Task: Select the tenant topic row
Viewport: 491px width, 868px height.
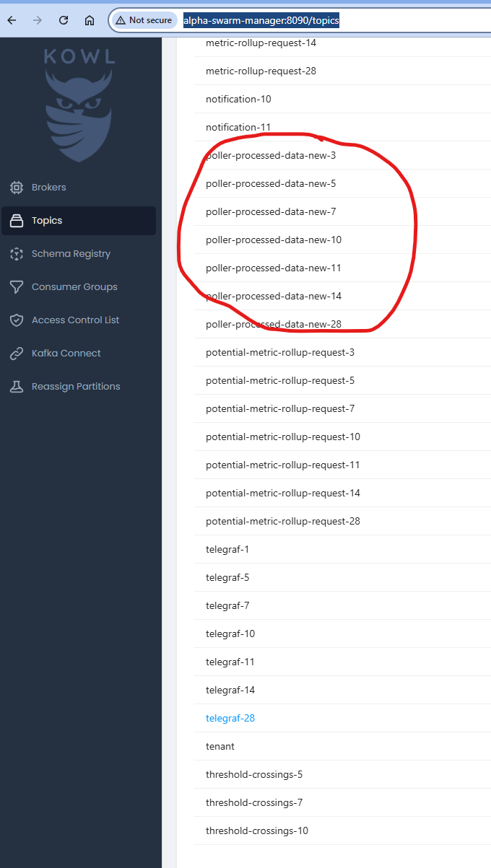Action: click(x=342, y=746)
